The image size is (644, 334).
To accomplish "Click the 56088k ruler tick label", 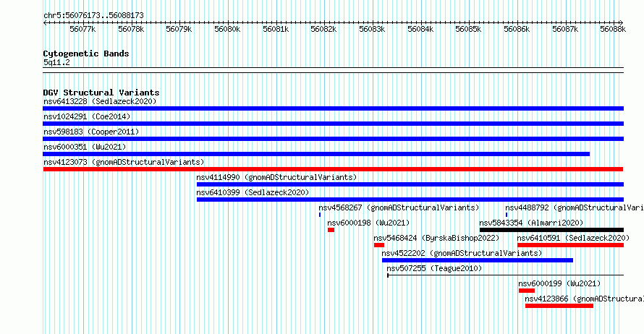I will pos(613,29).
